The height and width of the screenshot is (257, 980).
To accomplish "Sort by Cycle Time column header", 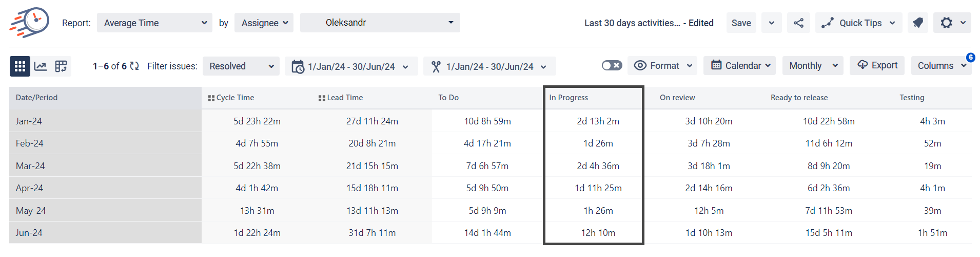I will click(x=234, y=98).
